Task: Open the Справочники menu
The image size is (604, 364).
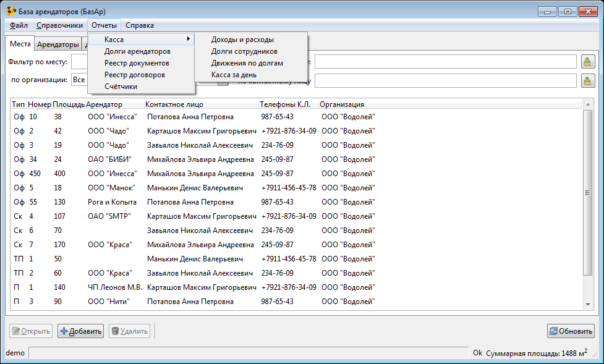Action: coord(60,25)
